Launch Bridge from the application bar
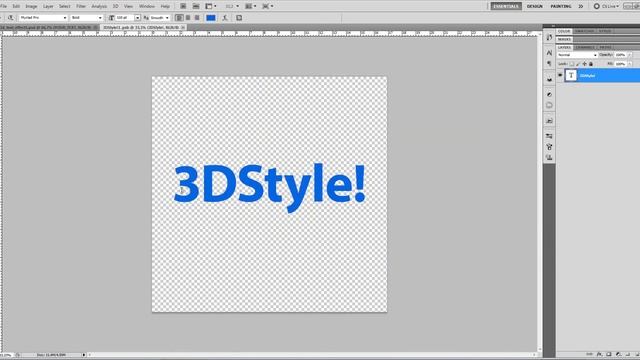 (183, 6)
